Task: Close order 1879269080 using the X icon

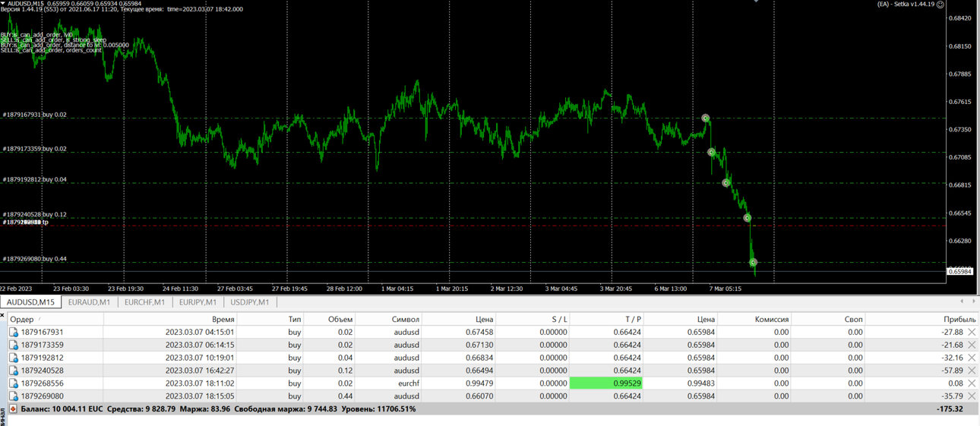Action: (972, 396)
